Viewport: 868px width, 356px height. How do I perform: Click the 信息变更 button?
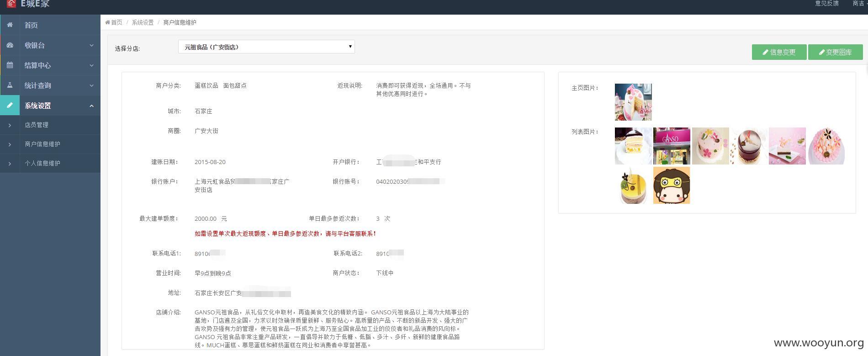(779, 52)
